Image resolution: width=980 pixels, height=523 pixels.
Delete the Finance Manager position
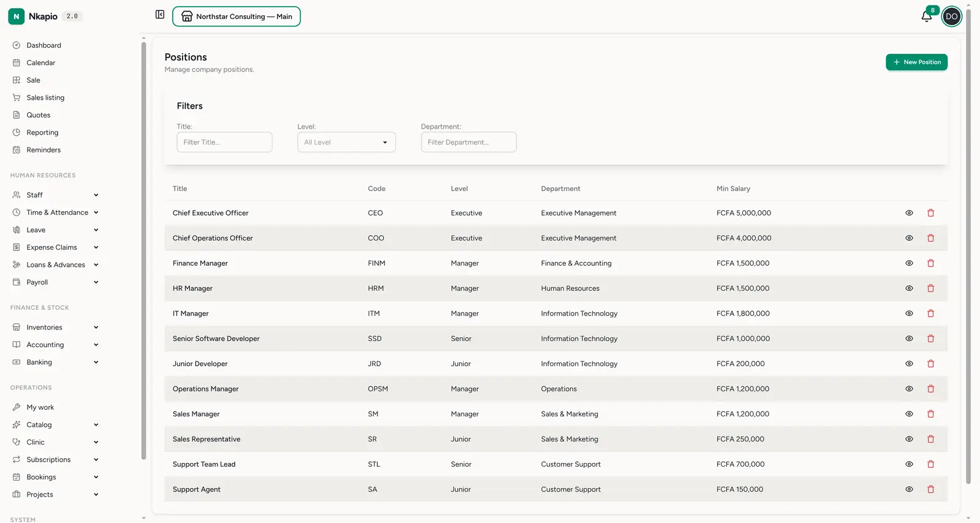coord(930,263)
